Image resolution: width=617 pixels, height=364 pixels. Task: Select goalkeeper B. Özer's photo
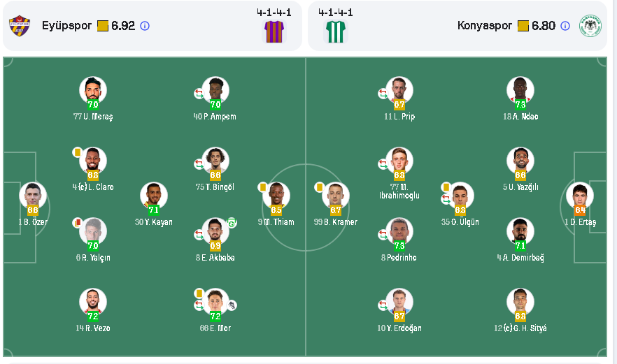[33, 195]
